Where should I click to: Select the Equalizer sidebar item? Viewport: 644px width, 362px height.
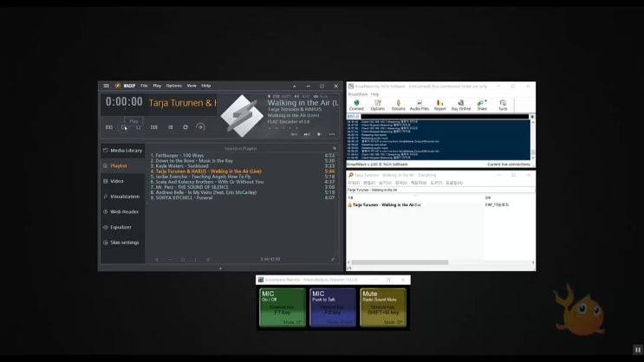[x=120, y=227]
